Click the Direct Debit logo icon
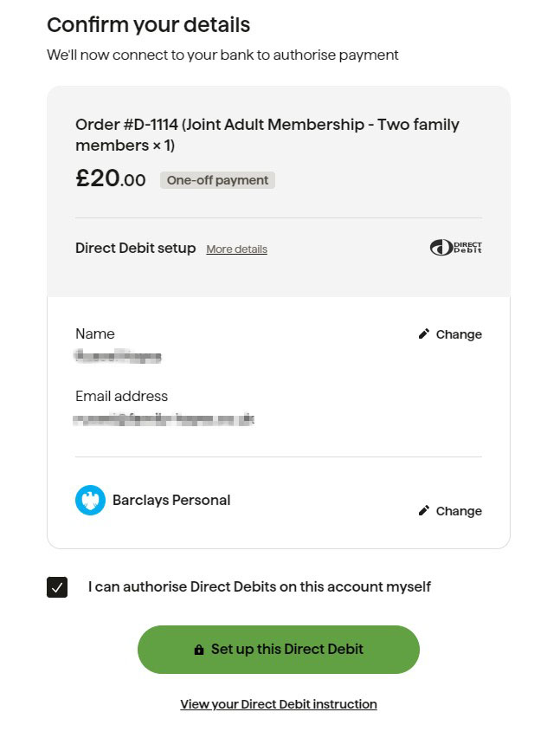 tap(455, 247)
